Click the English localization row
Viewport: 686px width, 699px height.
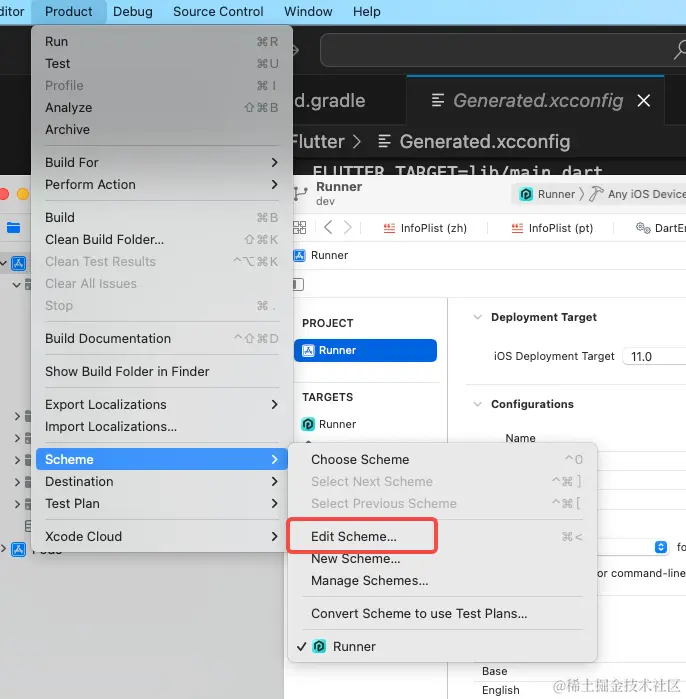501,690
